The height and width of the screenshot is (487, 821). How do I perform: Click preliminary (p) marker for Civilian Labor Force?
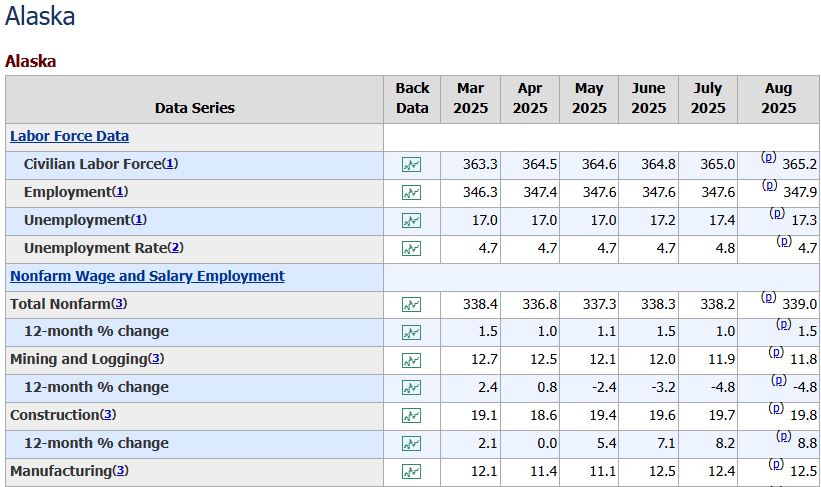point(768,157)
